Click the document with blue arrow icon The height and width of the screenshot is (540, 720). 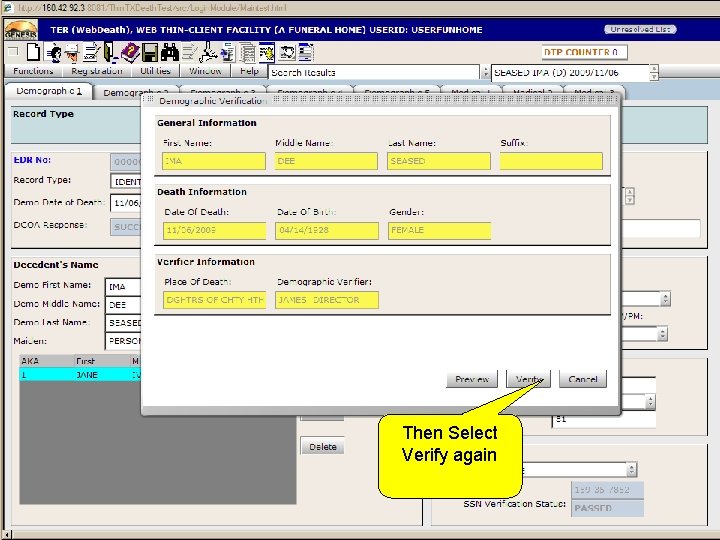tap(227, 52)
